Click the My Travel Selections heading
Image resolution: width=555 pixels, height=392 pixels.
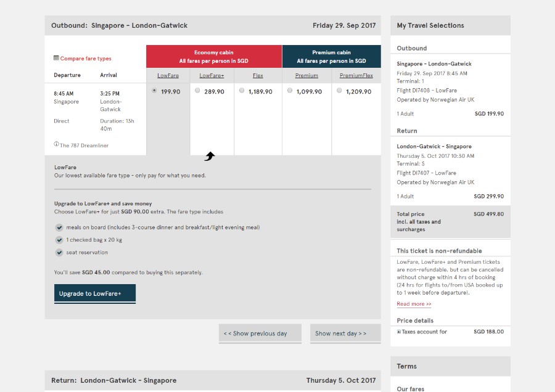pyautogui.click(x=430, y=25)
